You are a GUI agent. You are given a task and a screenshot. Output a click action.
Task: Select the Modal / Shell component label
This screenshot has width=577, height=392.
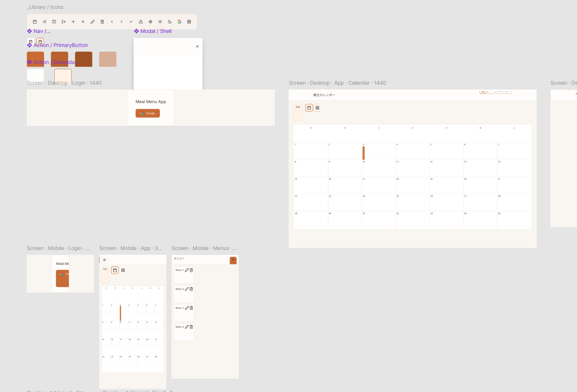pyautogui.click(x=156, y=31)
